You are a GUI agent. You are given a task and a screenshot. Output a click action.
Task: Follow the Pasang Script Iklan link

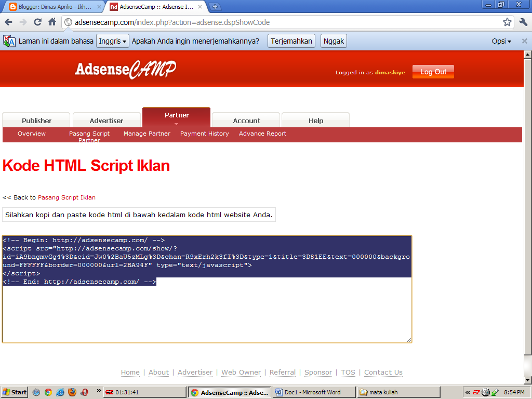pos(66,197)
